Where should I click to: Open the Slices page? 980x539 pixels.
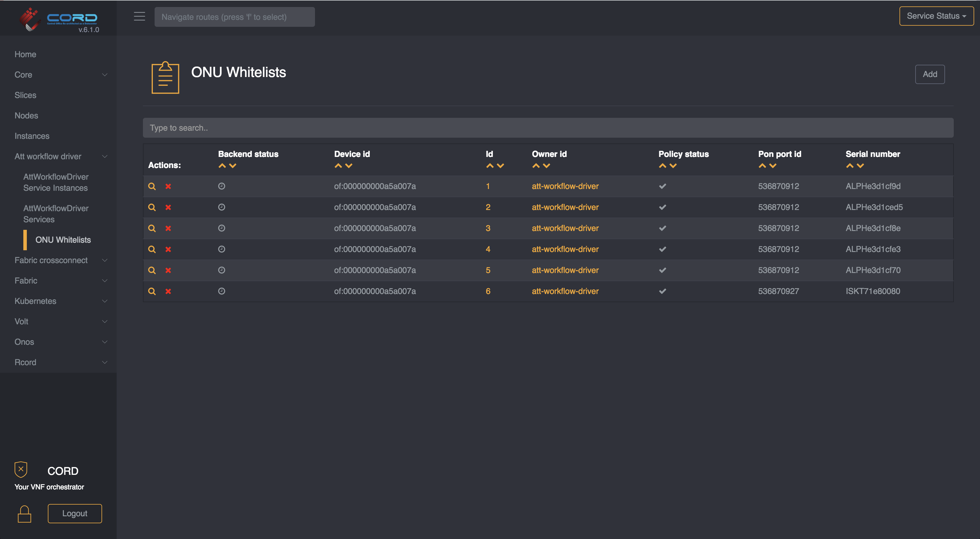tap(25, 95)
